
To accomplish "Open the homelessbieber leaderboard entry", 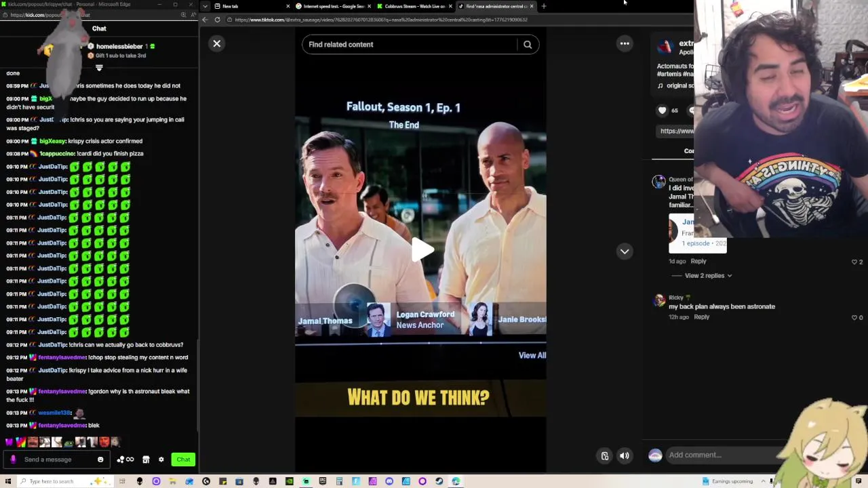I will 121,47.
